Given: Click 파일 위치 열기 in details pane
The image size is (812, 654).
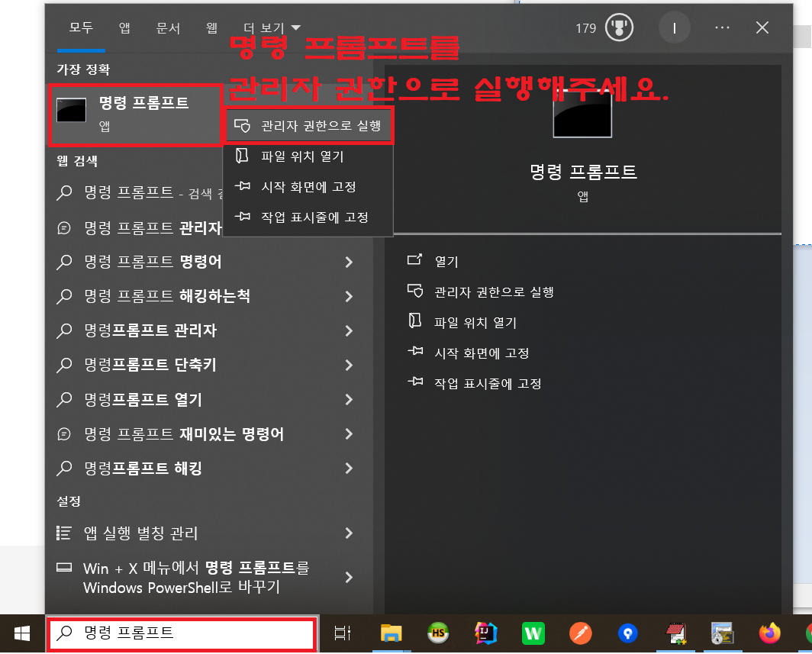Looking at the screenshot, I should (x=475, y=323).
